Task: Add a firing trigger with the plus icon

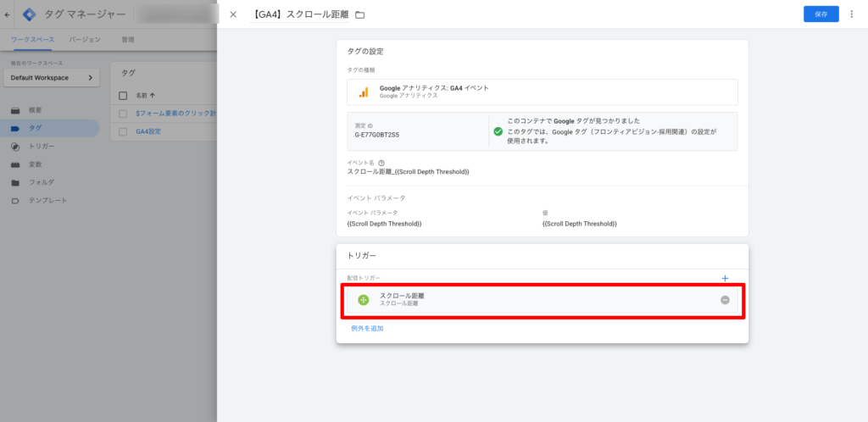Action: [x=725, y=278]
